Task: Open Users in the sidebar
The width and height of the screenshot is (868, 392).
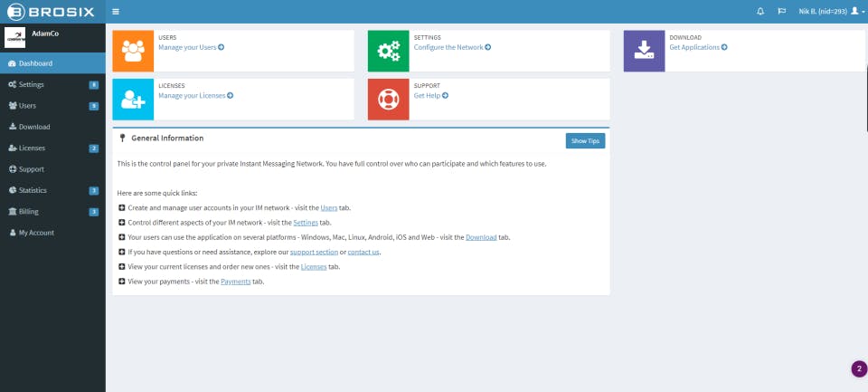Action: tap(52, 106)
